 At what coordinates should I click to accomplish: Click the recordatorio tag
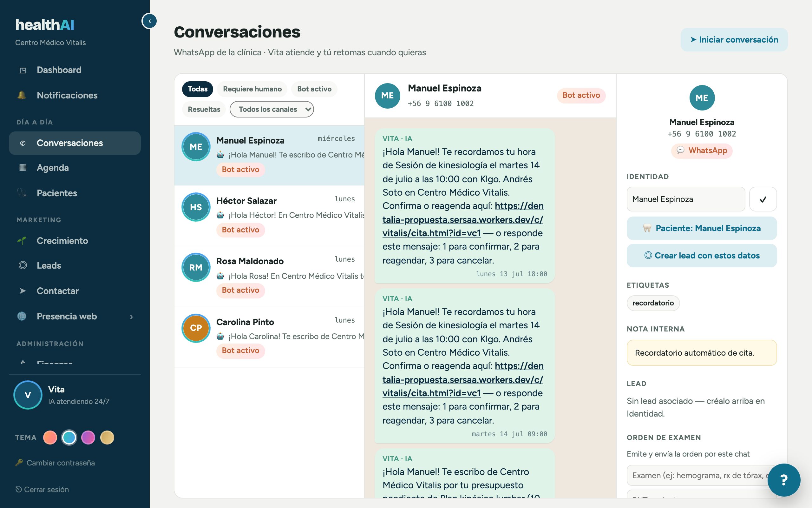click(x=653, y=303)
